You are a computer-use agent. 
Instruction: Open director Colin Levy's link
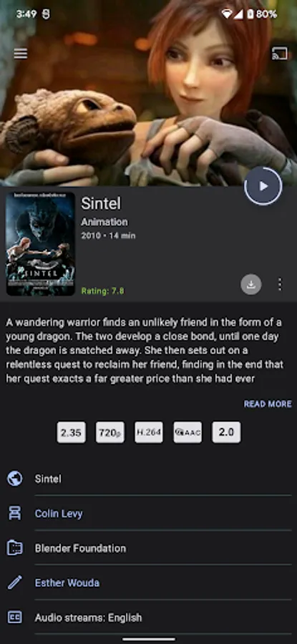[59, 513]
